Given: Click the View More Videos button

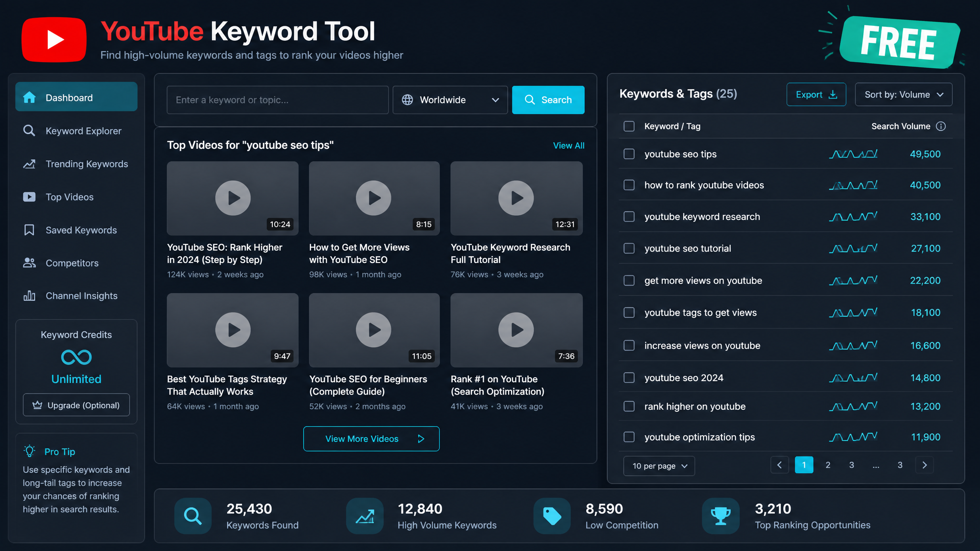Looking at the screenshot, I should (371, 439).
